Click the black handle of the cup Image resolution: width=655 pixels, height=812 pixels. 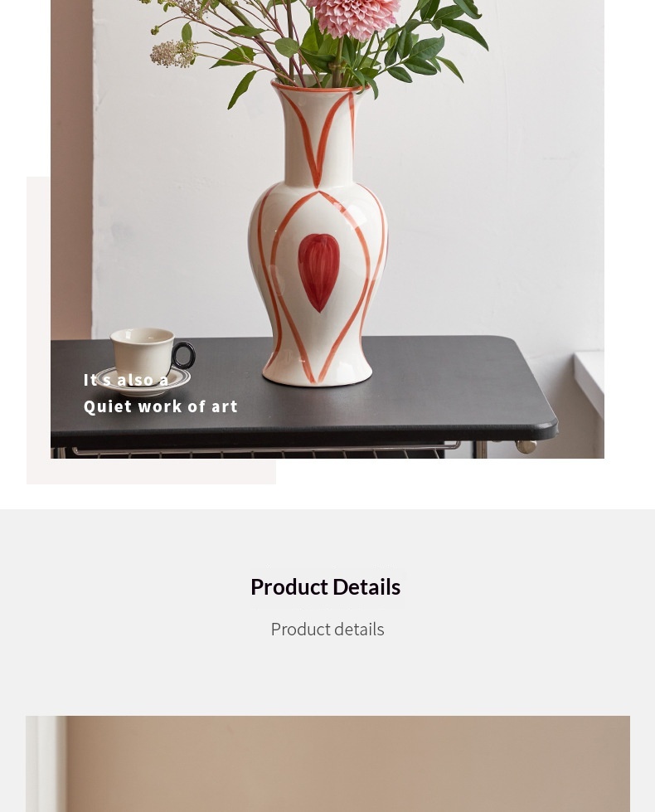(184, 355)
